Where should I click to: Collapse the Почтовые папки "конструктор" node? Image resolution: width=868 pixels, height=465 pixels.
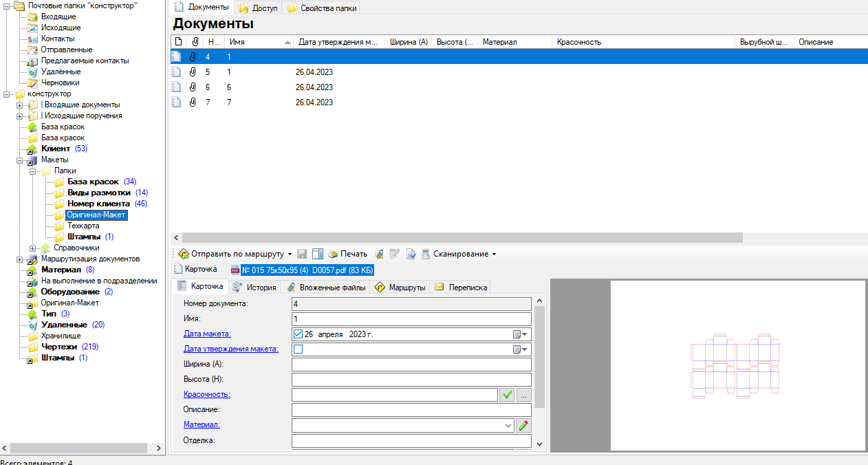point(7,6)
